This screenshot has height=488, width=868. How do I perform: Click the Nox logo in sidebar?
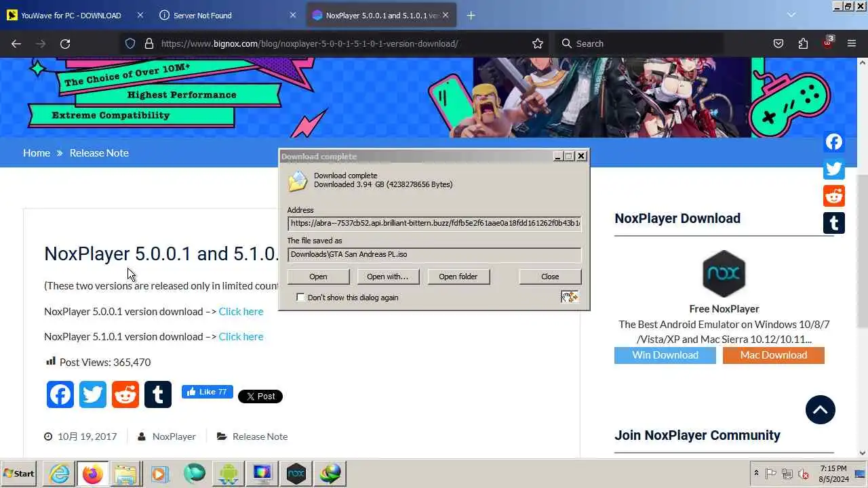(x=724, y=274)
